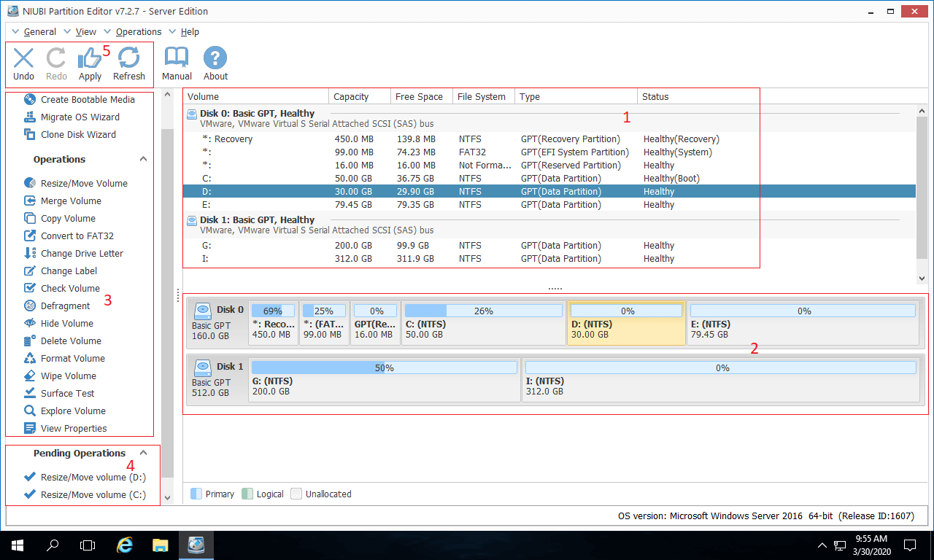The image size is (934, 560).
Task: Open Migrate OS Wizard
Action: [x=80, y=117]
